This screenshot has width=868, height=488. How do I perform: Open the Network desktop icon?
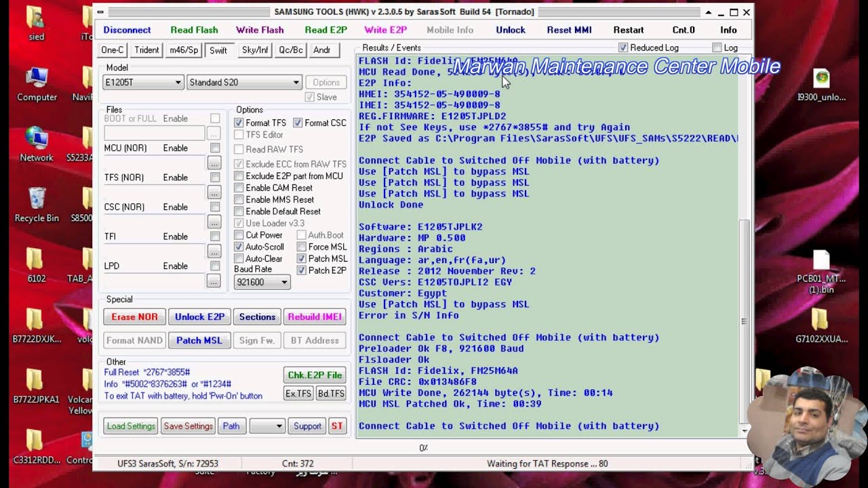37,144
